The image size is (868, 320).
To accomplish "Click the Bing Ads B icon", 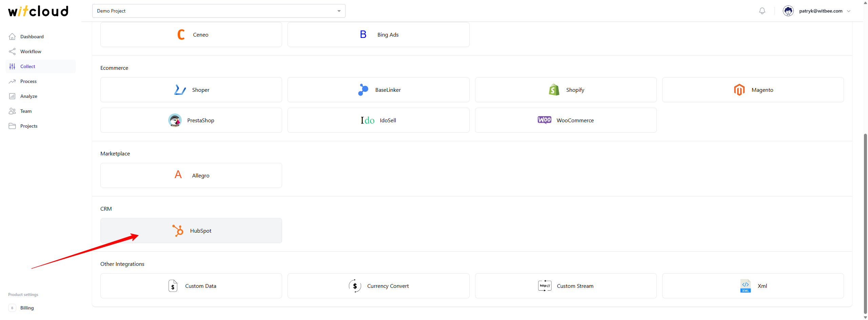I will click(x=363, y=35).
